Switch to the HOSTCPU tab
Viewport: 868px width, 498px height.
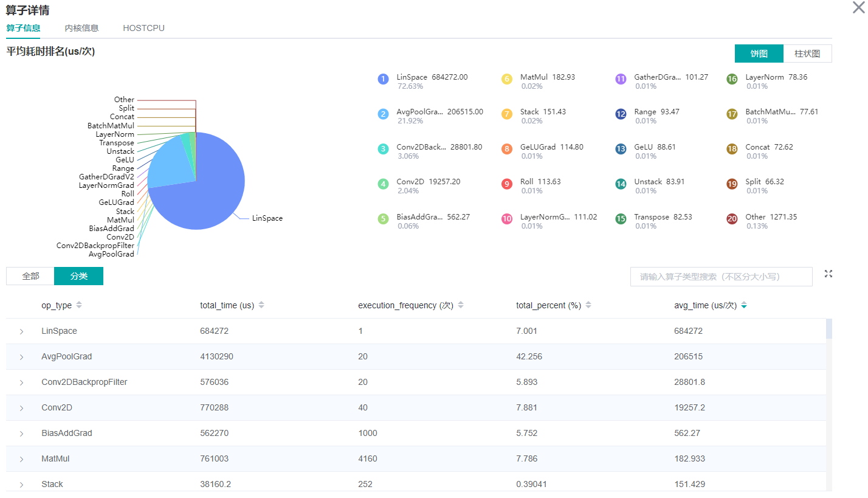tap(143, 28)
